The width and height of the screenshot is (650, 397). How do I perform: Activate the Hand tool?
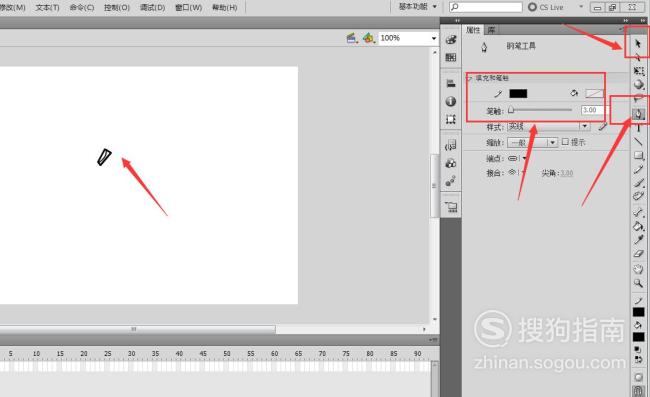click(638, 269)
